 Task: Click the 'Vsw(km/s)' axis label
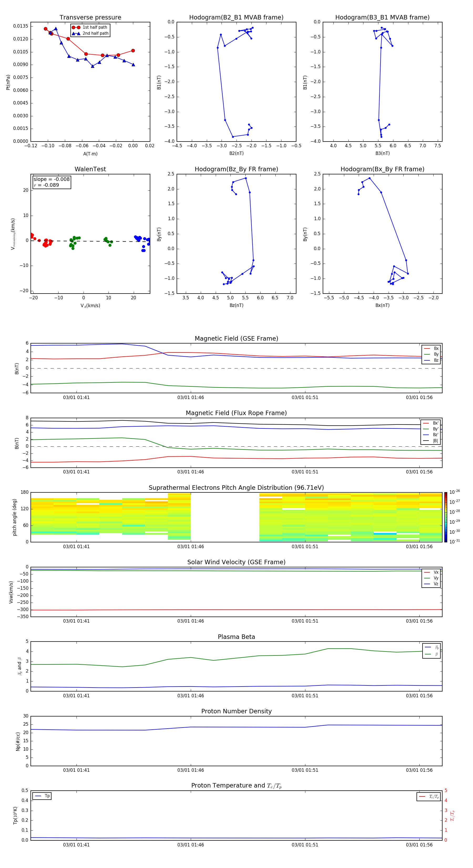[11, 592]
